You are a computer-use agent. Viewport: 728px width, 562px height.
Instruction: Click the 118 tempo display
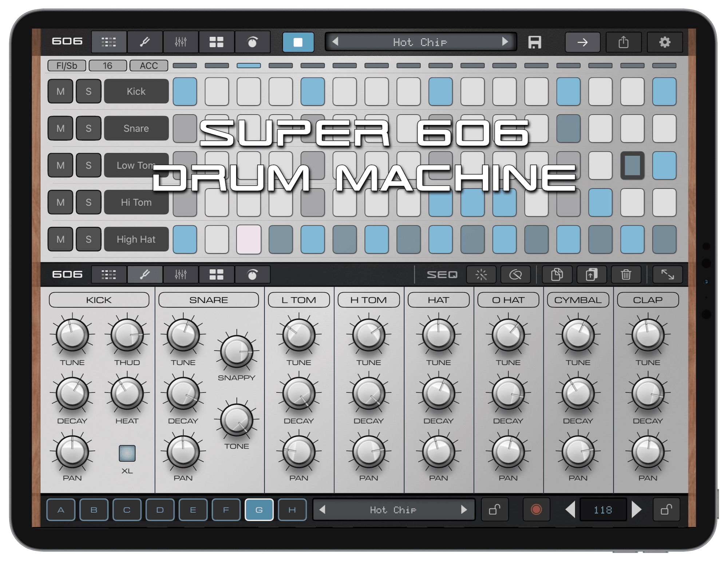coord(603,510)
